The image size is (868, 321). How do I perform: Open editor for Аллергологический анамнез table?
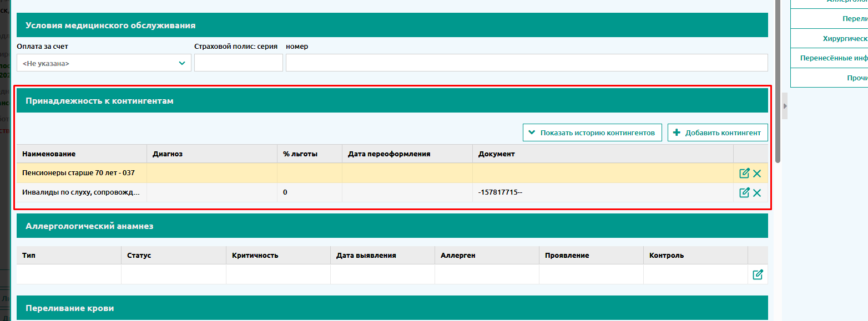pyautogui.click(x=758, y=274)
